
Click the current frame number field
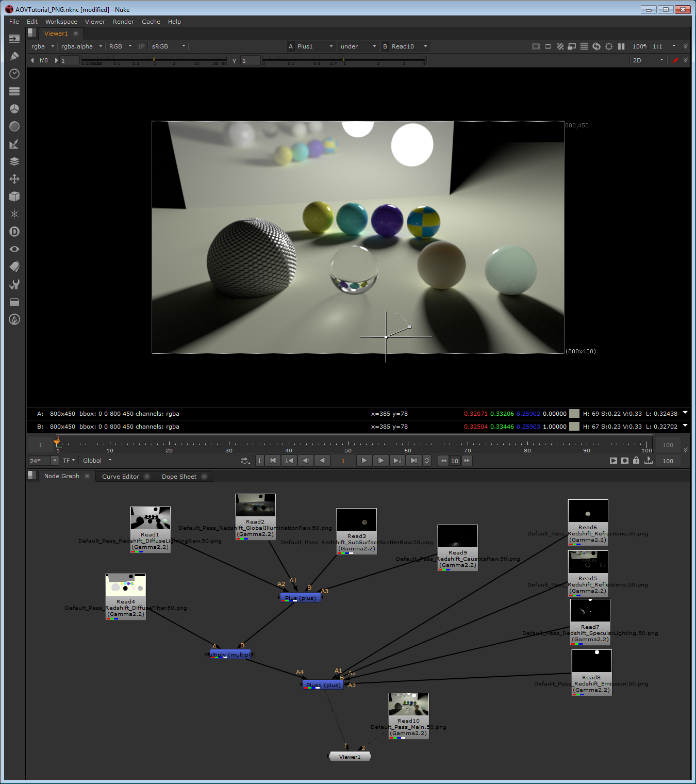pos(343,461)
